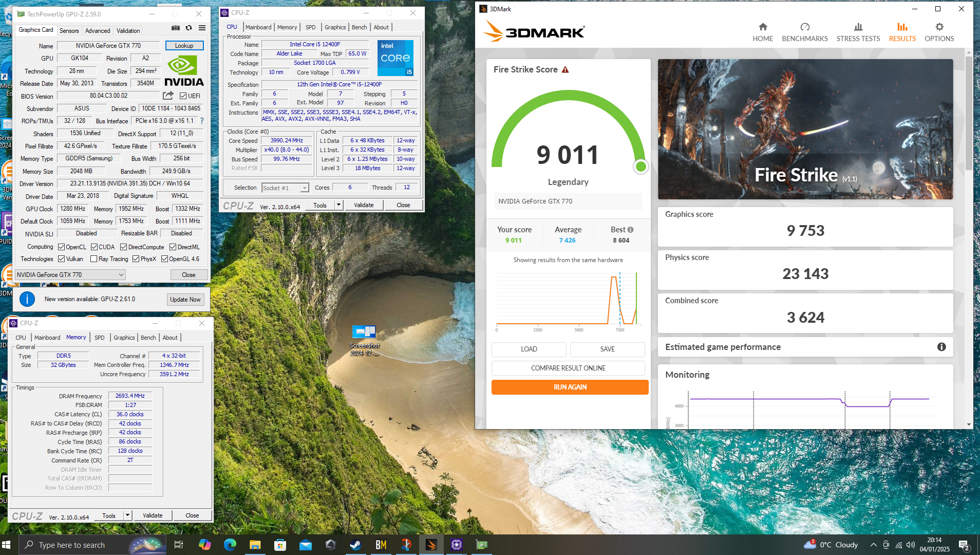Click RUN AGAIN in 3DMark
Image resolution: width=980 pixels, height=555 pixels.
point(570,387)
